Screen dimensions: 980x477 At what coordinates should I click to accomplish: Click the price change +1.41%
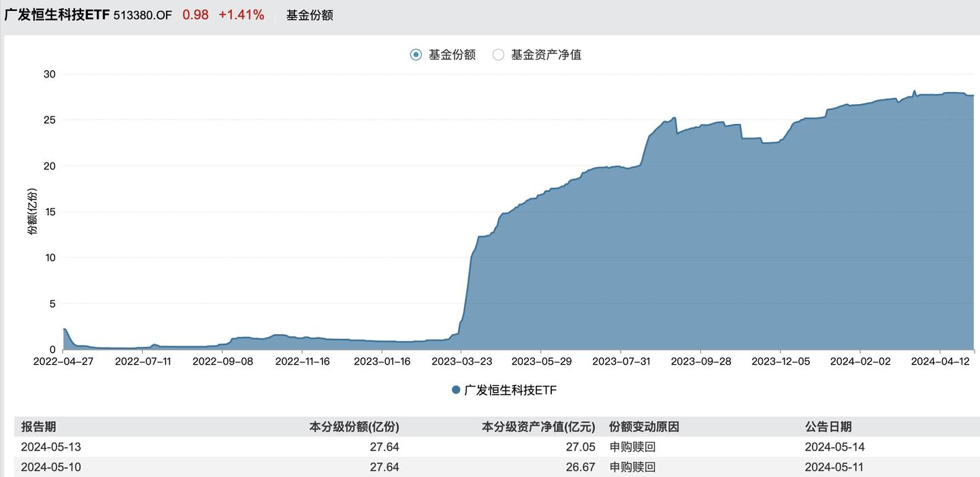click(242, 14)
